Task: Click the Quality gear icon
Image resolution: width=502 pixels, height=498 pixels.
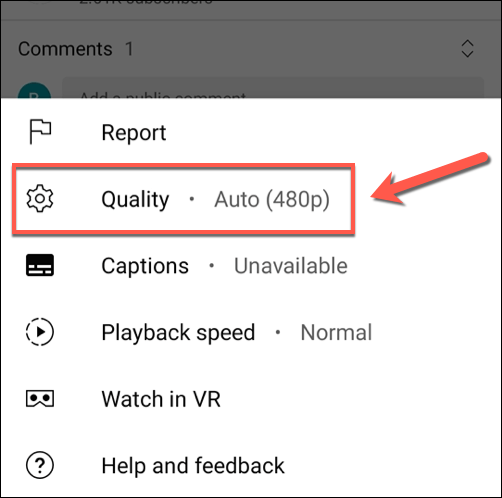Action: pyautogui.click(x=40, y=199)
